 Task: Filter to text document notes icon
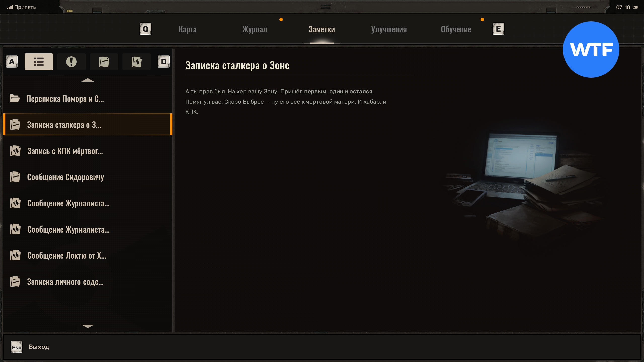(x=104, y=62)
